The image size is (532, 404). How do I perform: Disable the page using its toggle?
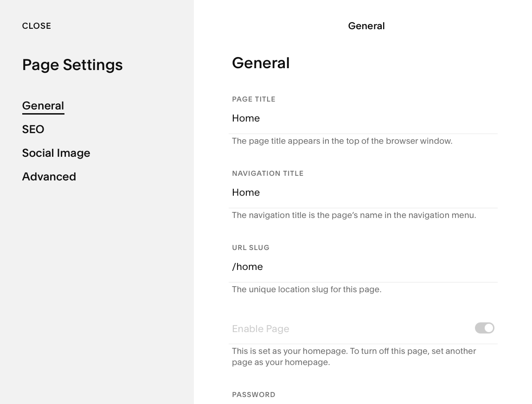coord(484,328)
